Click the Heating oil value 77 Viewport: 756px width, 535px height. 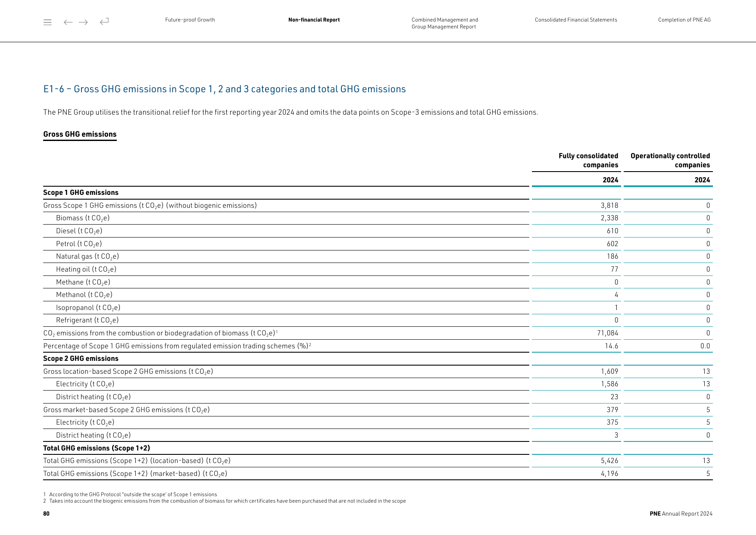point(615,269)
